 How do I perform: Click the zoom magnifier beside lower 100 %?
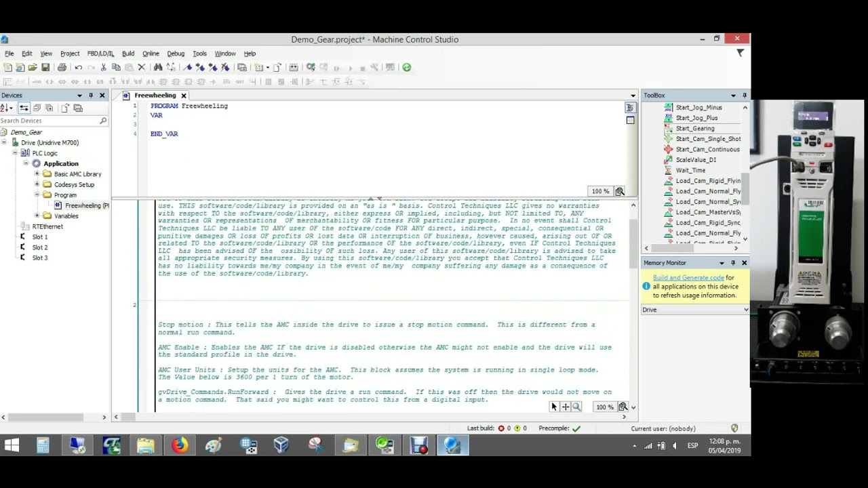point(623,407)
